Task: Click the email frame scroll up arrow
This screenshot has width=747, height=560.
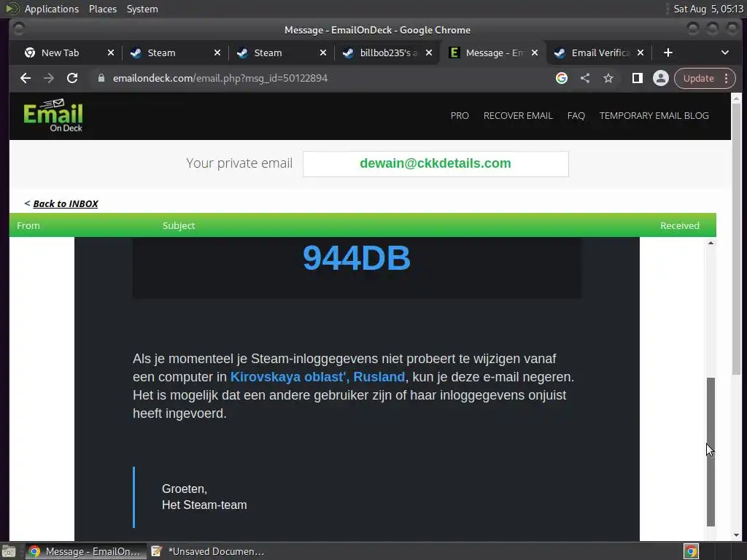Action: click(x=711, y=243)
